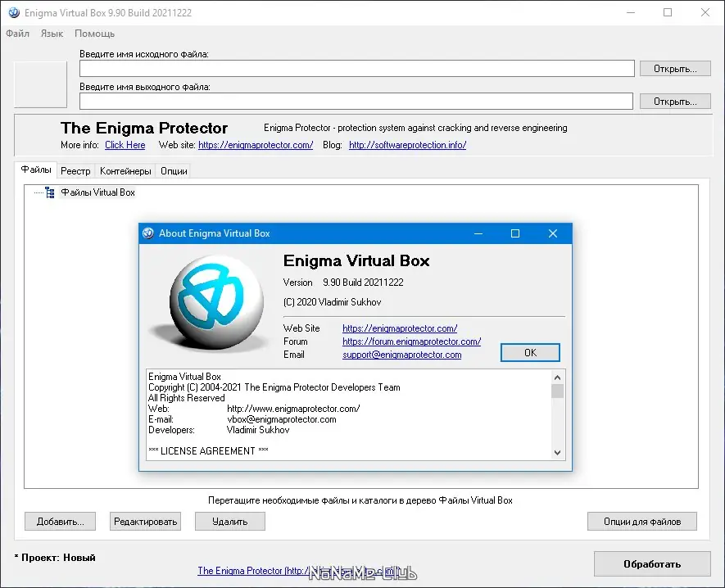725x588 pixels.
Task: Click the Редактировать button
Action: 145,522
